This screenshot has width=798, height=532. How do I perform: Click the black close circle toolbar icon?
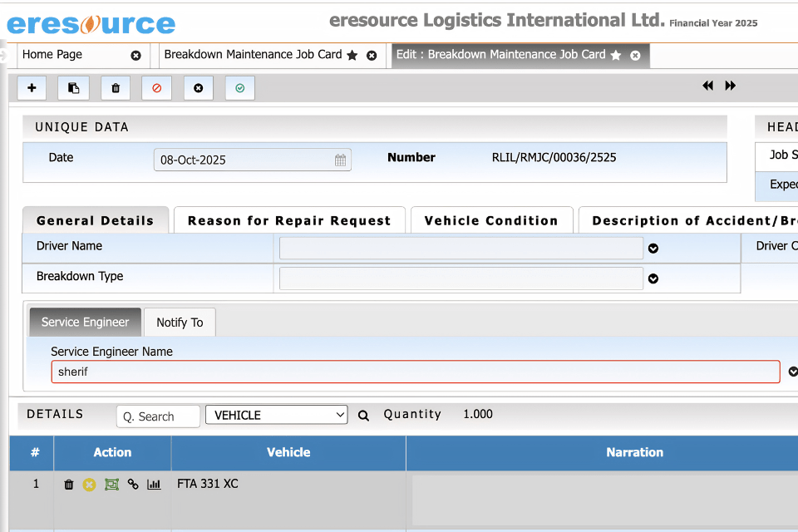tap(199, 88)
